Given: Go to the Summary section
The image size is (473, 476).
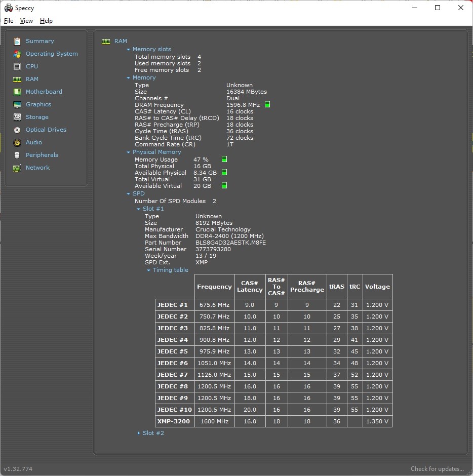Looking at the screenshot, I should pyautogui.click(x=40, y=41).
